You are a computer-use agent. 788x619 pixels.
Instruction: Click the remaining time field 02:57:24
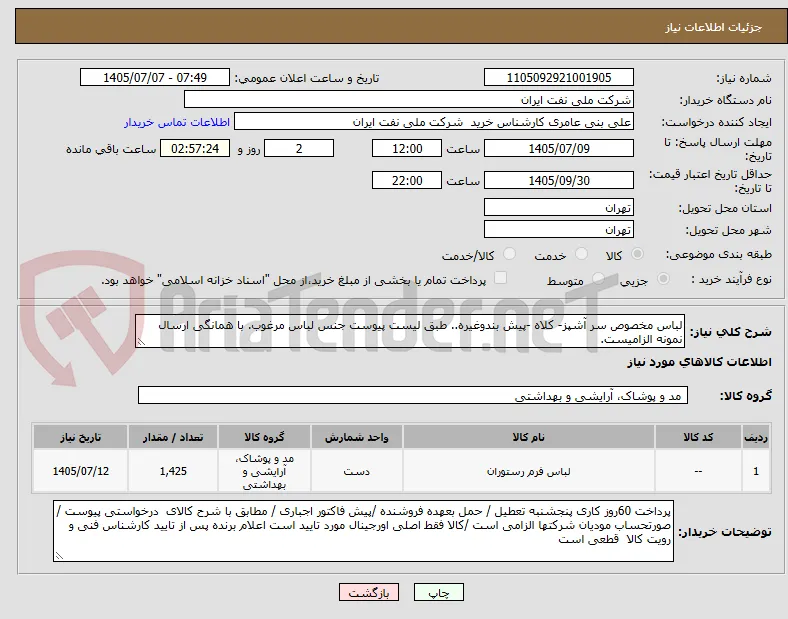pyautogui.click(x=195, y=149)
